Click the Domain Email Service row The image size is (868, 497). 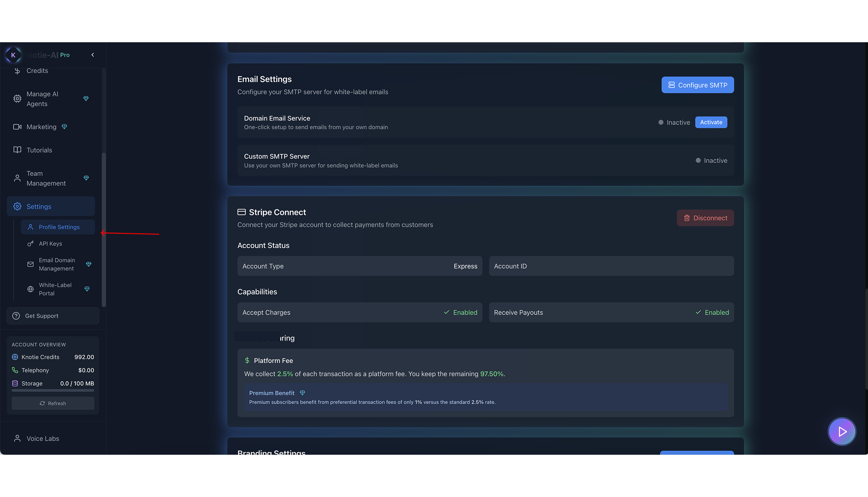(486, 122)
